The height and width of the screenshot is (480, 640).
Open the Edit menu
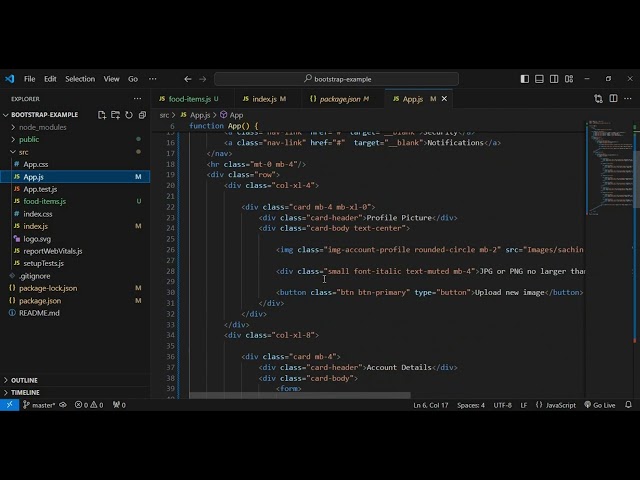click(x=50, y=79)
